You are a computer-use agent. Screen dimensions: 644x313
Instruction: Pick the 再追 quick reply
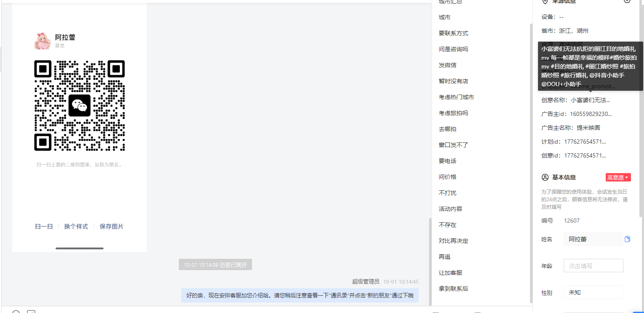click(x=445, y=257)
